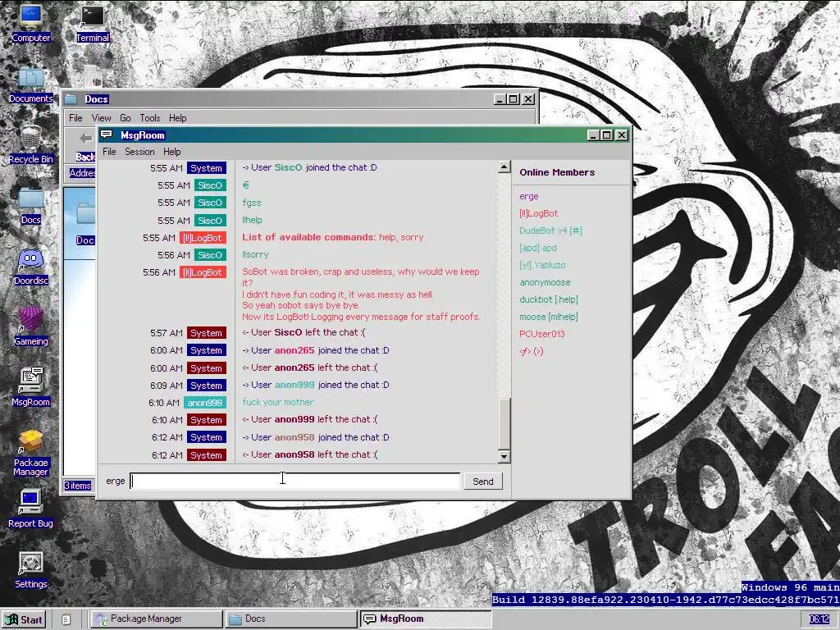Click the chat scrollbar down arrow

coord(504,456)
